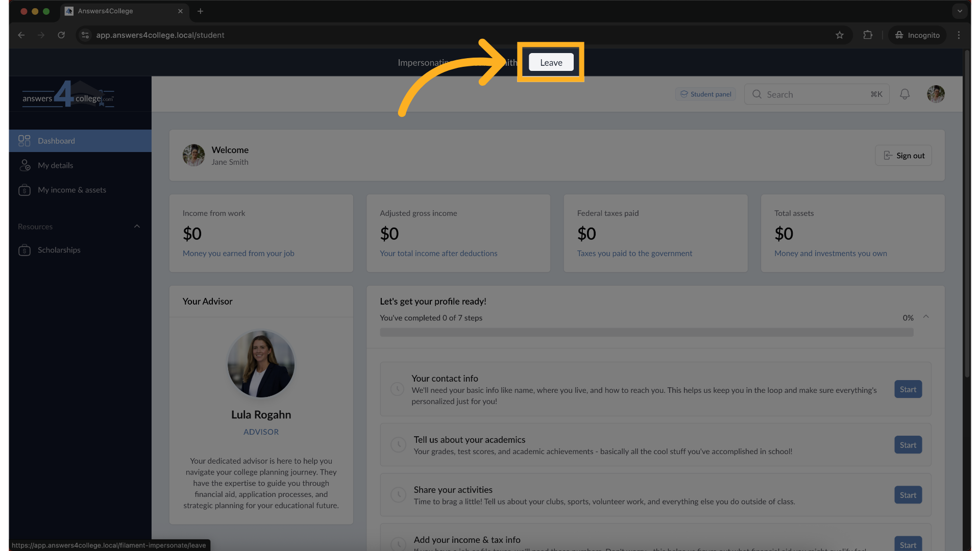Click the My income & assets icon
The height and width of the screenshot is (551, 980).
[x=24, y=190]
